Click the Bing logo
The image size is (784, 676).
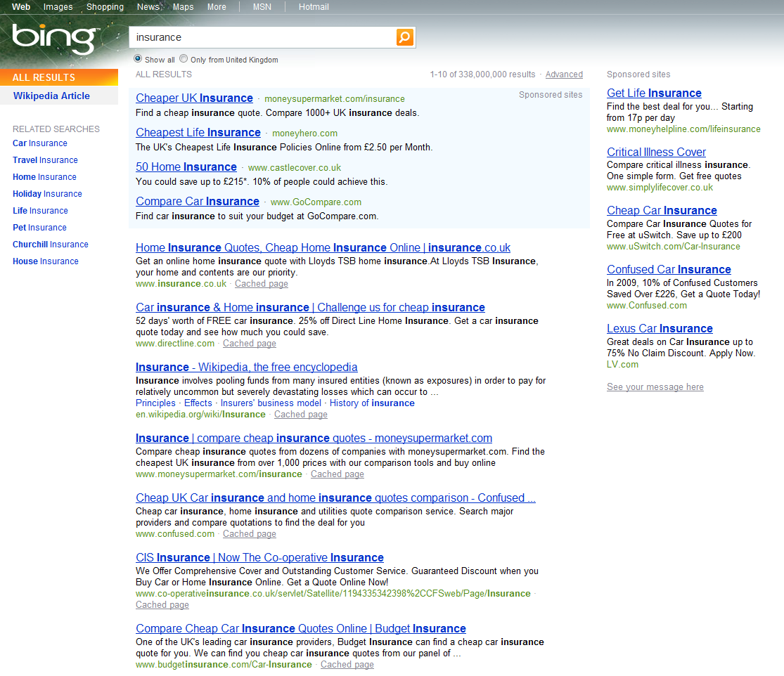(x=55, y=39)
